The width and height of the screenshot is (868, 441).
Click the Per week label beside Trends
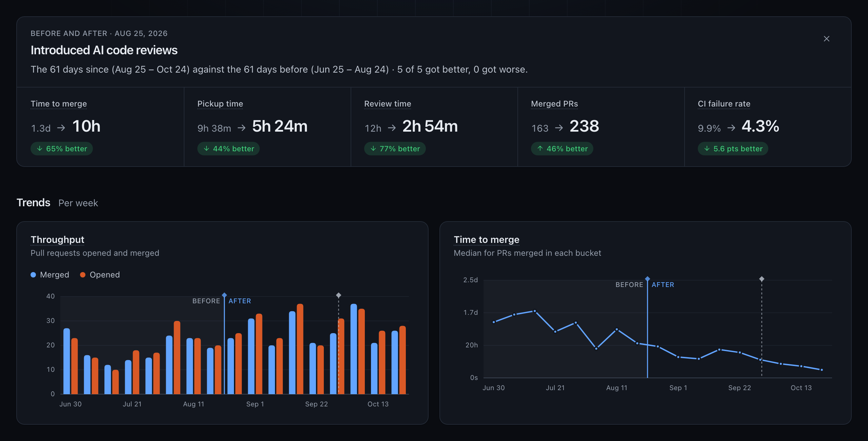click(x=78, y=203)
